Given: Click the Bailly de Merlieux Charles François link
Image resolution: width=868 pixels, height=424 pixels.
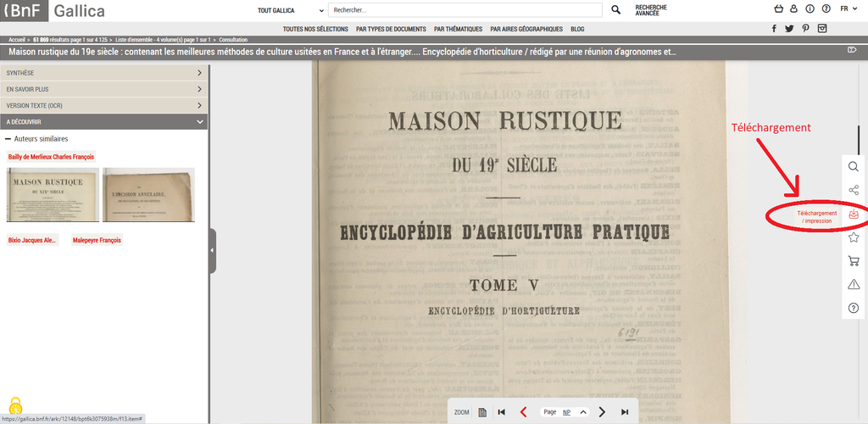Looking at the screenshot, I should point(52,157).
